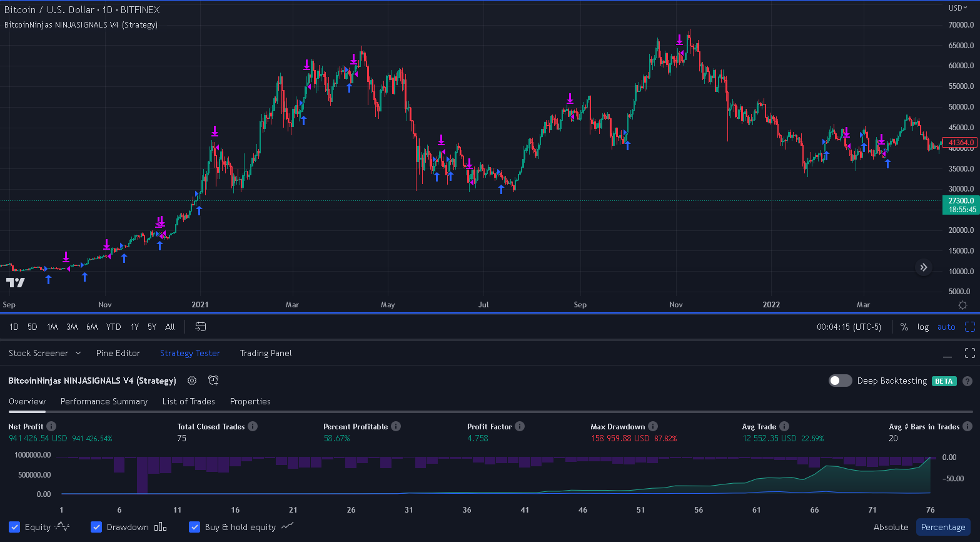The height and width of the screenshot is (542, 980).
Task: Click the Bitcoin / U.S. Dollar chart title
Action: tap(82, 10)
